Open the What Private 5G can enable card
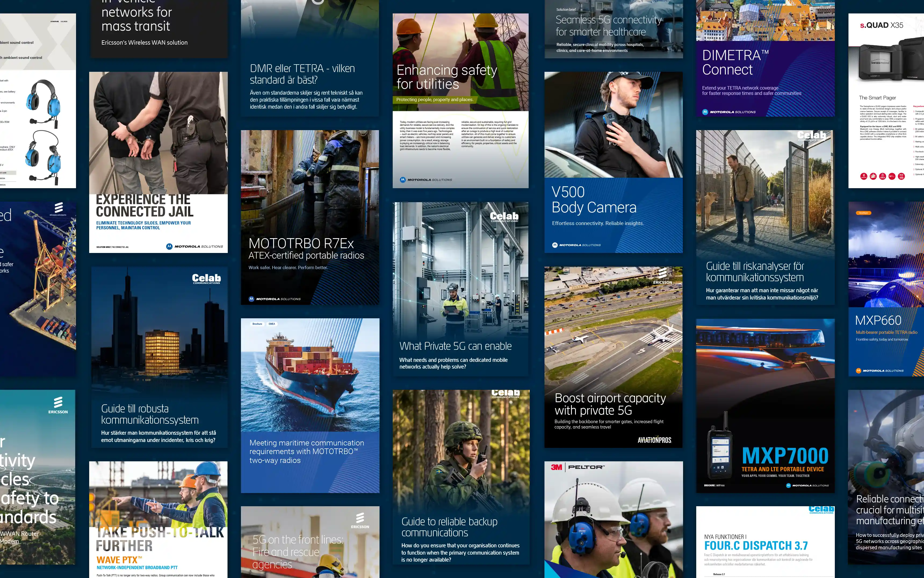This screenshot has width=924, height=578. (x=460, y=289)
